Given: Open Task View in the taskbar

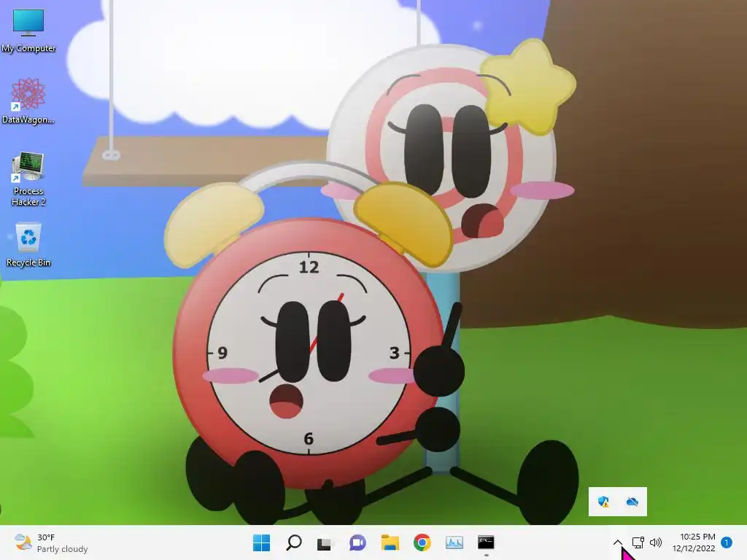Looking at the screenshot, I should pyautogui.click(x=325, y=542).
